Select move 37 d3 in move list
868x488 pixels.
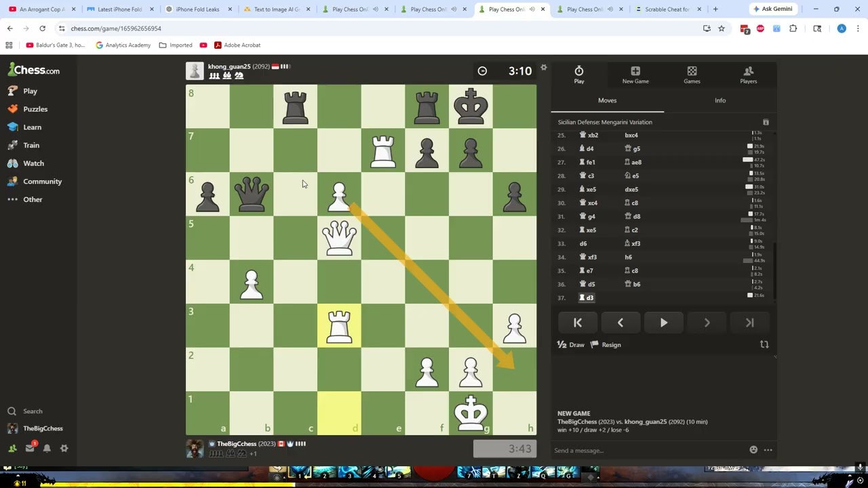click(x=587, y=298)
